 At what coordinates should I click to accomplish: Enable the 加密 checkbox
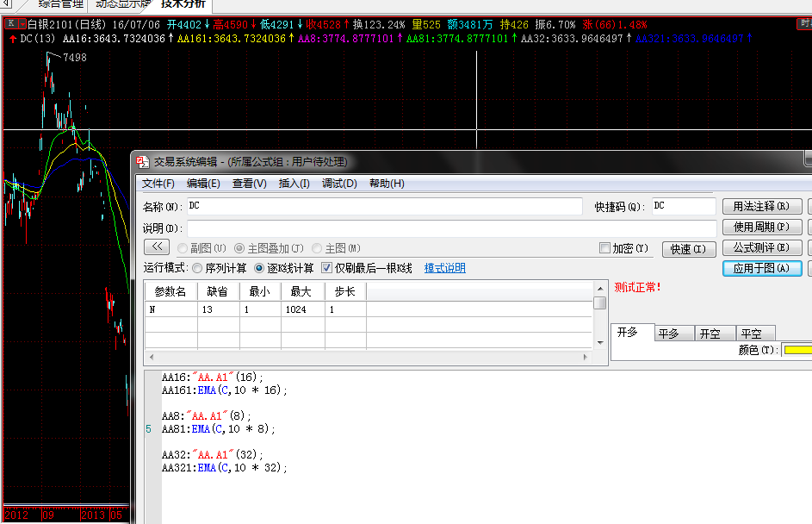point(605,248)
